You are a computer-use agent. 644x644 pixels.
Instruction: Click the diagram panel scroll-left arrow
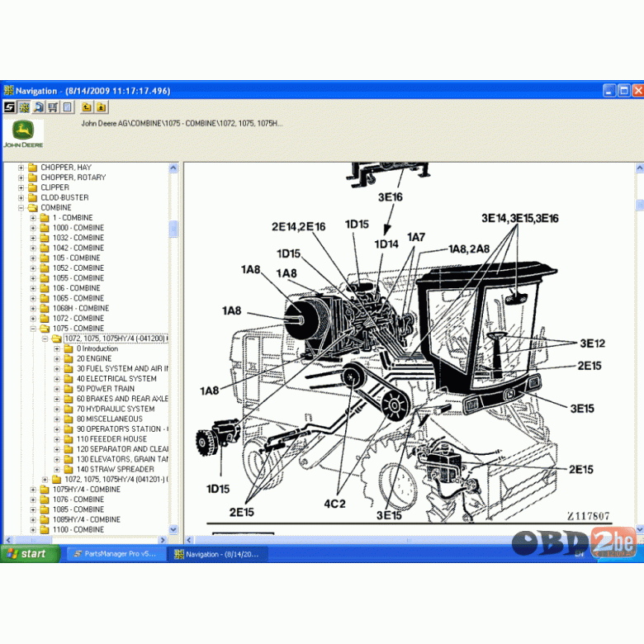point(189,540)
